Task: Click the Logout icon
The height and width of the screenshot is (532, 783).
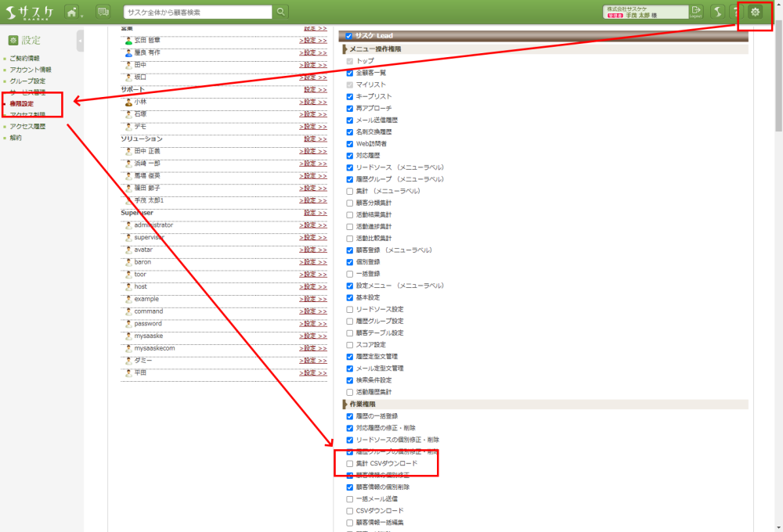Action: pyautogui.click(x=697, y=11)
